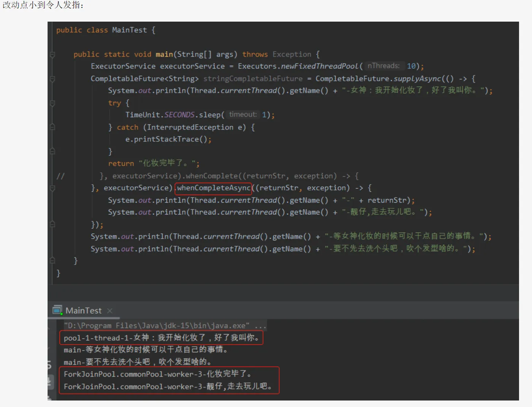
Task: Click the fold end marker below e.printStackTrace()
Action: tap(52, 151)
